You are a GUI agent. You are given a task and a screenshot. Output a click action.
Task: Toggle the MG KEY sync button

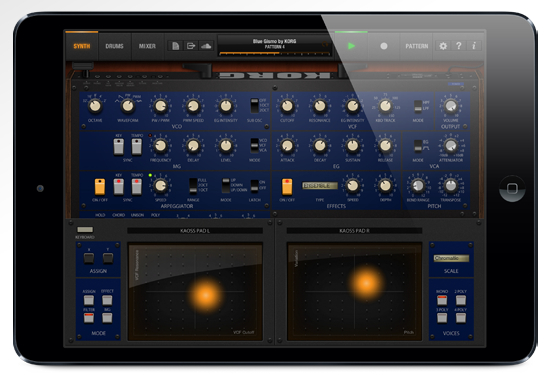coord(119,147)
